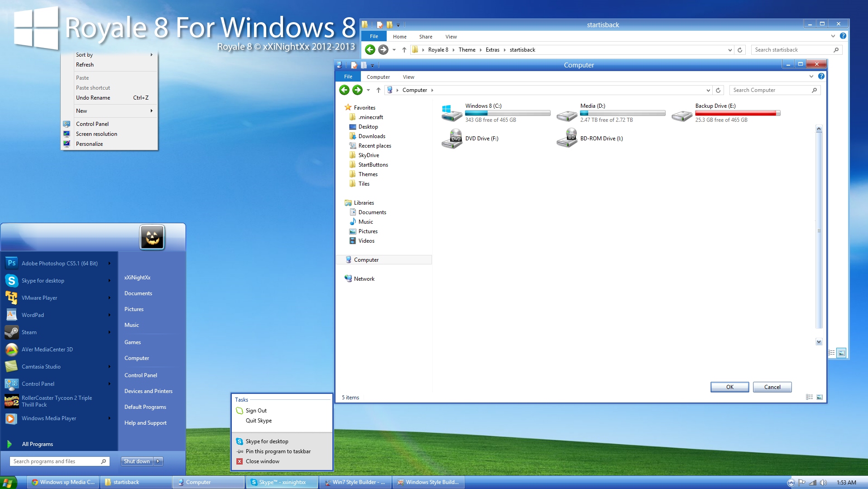The width and height of the screenshot is (868, 489).
Task: Expand WordPad jump list arrow
Action: point(109,315)
